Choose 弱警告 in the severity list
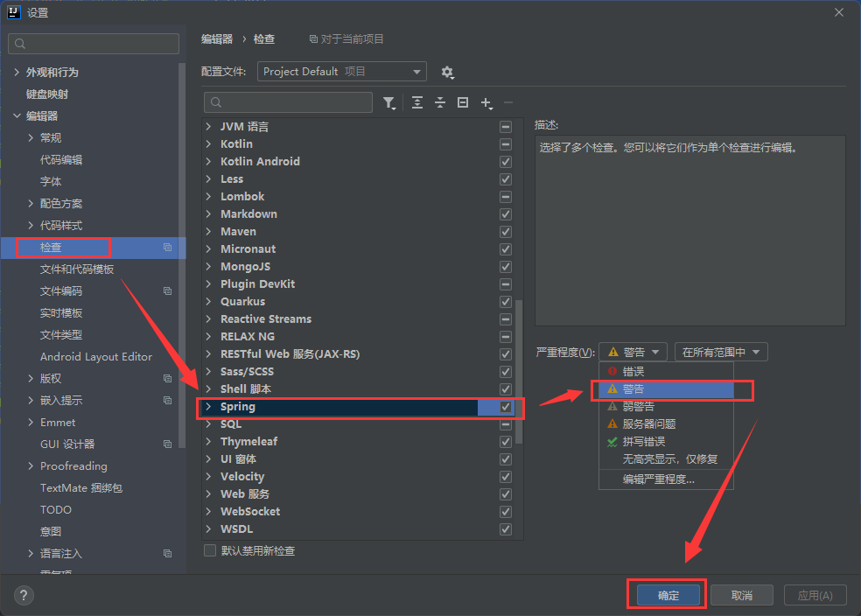Image resolution: width=861 pixels, height=616 pixels. 638,407
